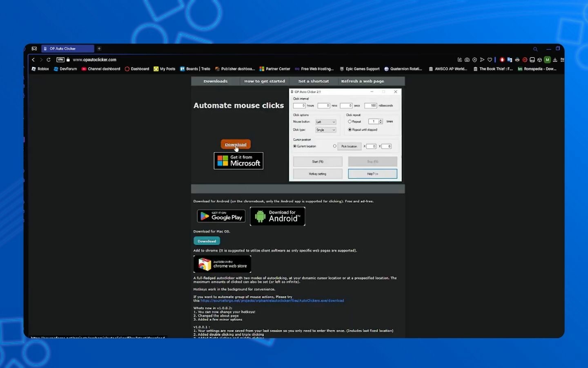Open the Click type Single dropdown in preview
588x368 pixels.
coord(325,130)
